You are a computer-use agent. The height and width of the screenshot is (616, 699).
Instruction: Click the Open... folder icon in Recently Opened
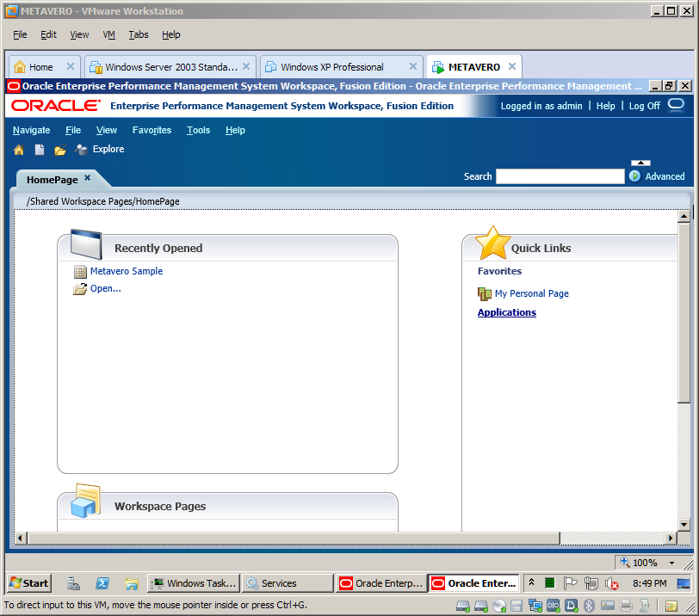(x=80, y=289)
